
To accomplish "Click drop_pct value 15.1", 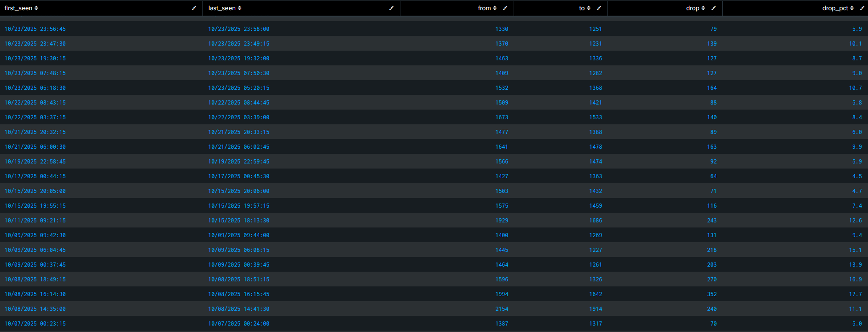I will [855, 250].
